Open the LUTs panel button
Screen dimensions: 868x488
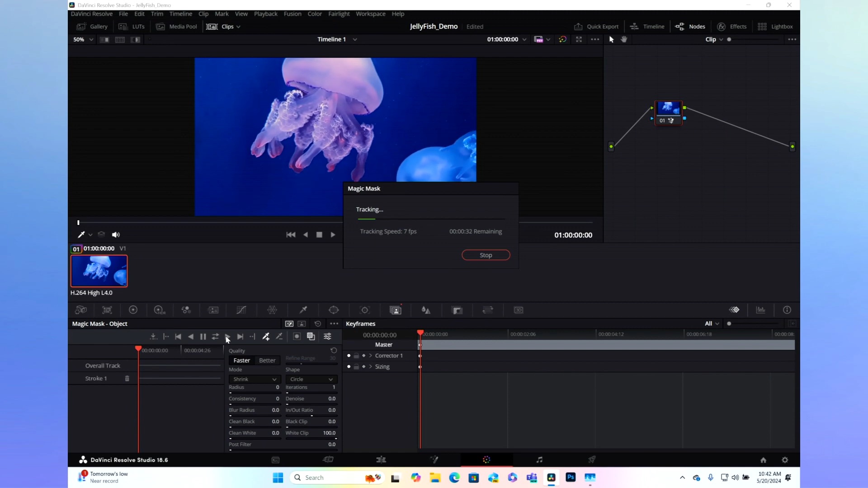132,27
